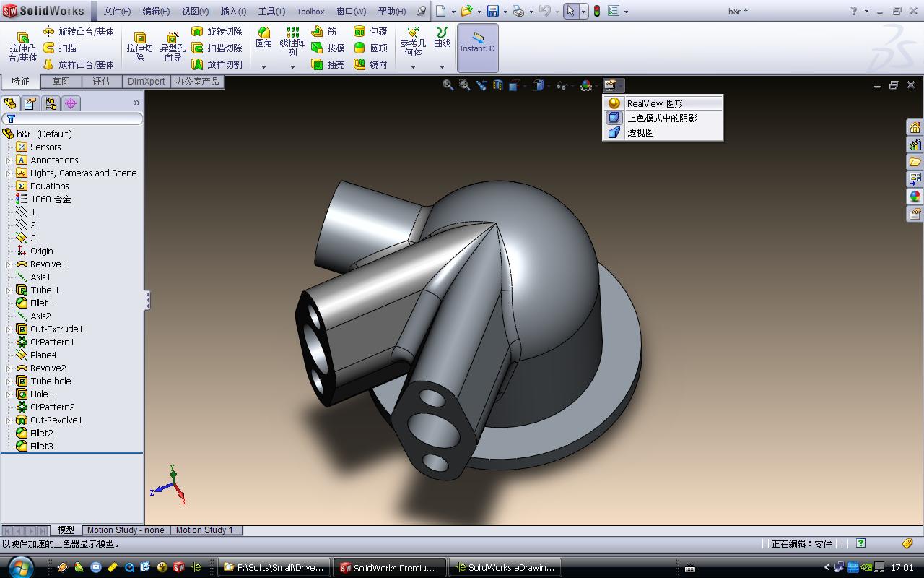Expand the panel tabs chevron
Viewport: 924px width, 578px height.
136,103
